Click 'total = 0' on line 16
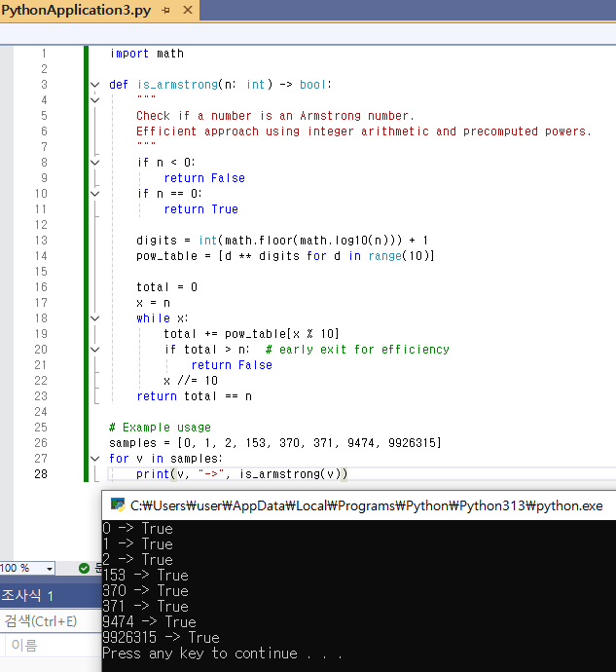 [x=166, y=287]
